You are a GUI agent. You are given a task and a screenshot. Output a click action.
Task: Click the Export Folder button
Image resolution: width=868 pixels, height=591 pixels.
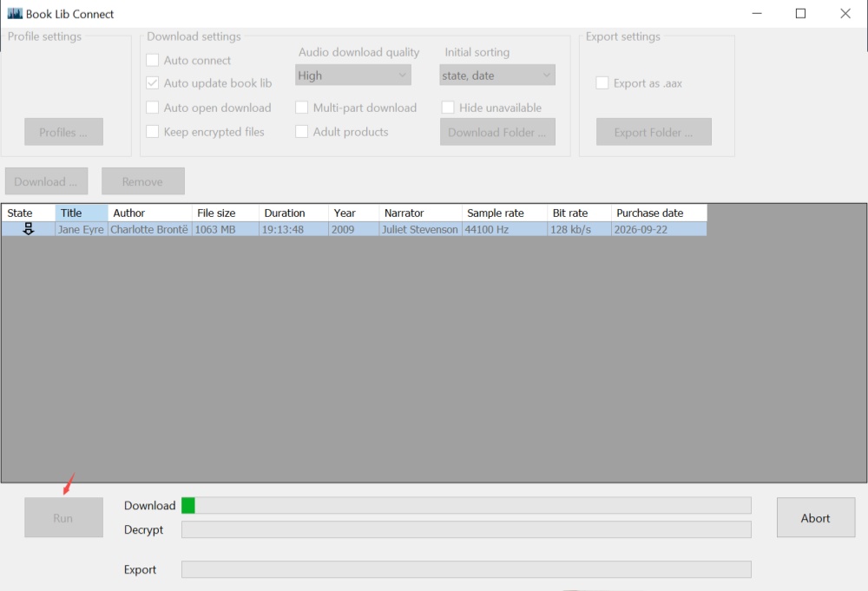tap(654, 132)
